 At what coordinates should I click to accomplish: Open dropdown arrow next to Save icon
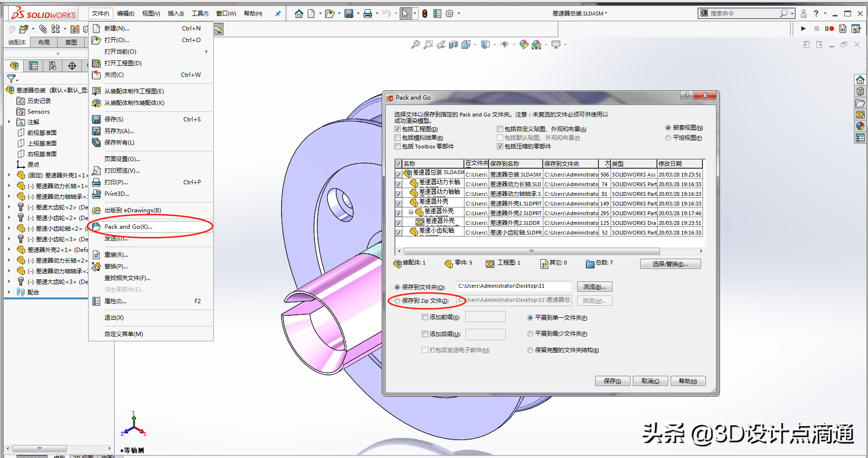click(358, 14)
